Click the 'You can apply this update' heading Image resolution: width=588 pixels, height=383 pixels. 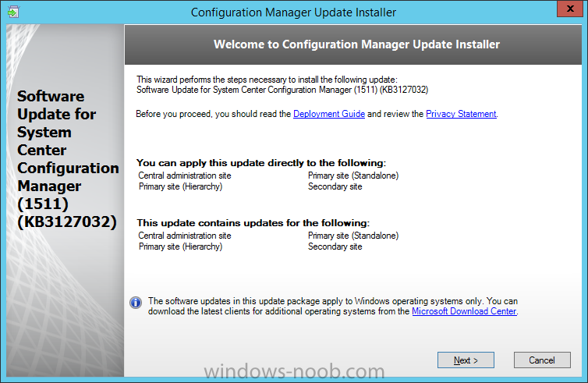click(261, 163)
